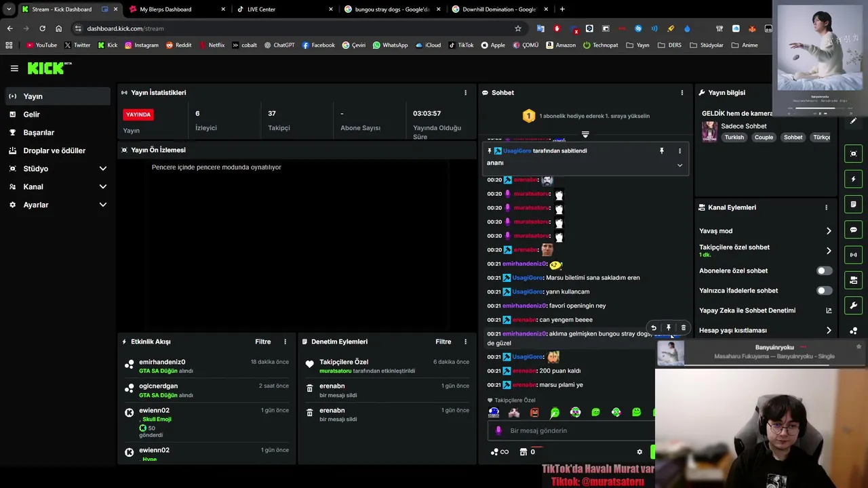Expand the Ayarlar sidebar section
This screenshot has width=868, height=488.
(103, 205)
